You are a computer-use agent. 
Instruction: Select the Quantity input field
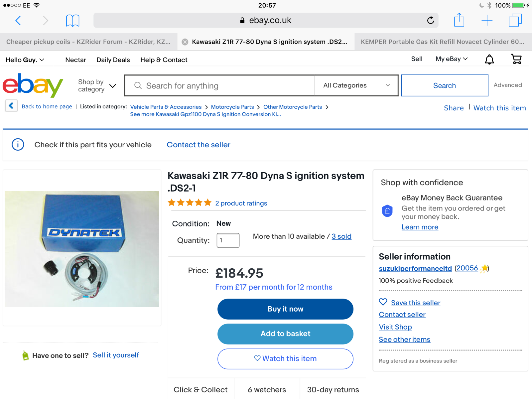(x=228, y=240)
